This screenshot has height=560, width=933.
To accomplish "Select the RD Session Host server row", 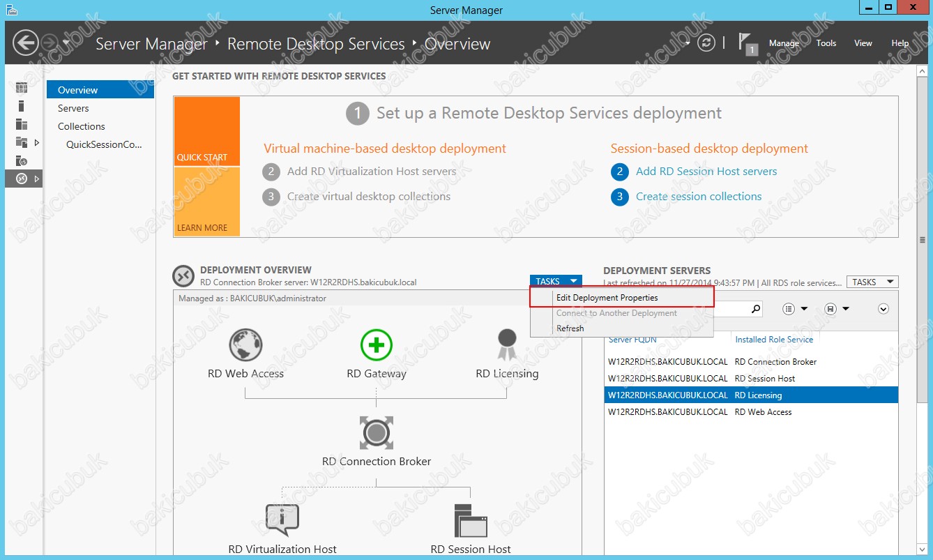I will (x=751, y=379).
